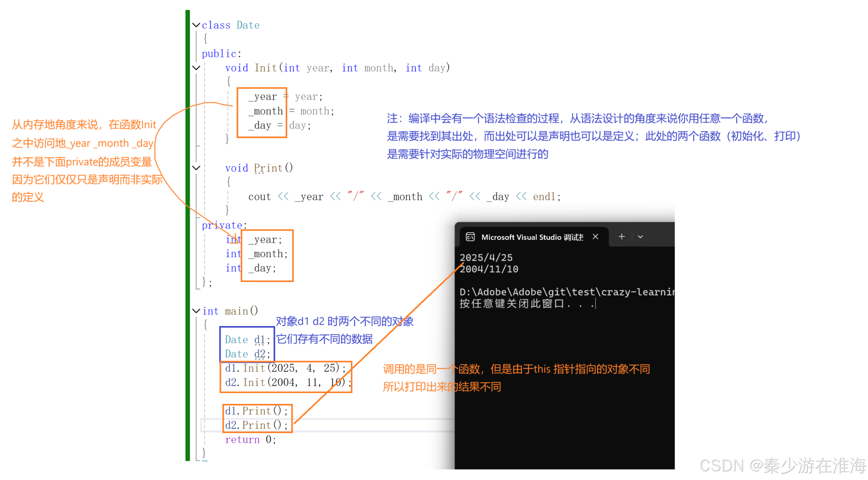868x480 pixels.
Task: Open a new terminal tab with plus icon
Action: click(622, 237)
